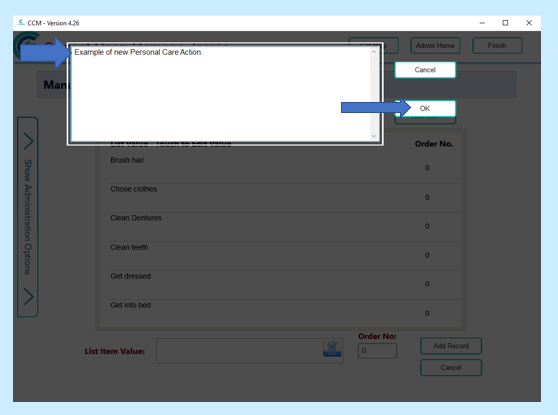Image resolution: width=558 pixels, height=415 pixels.
Task: Select the Get into bed entry
Action: (x=130, y=305)
